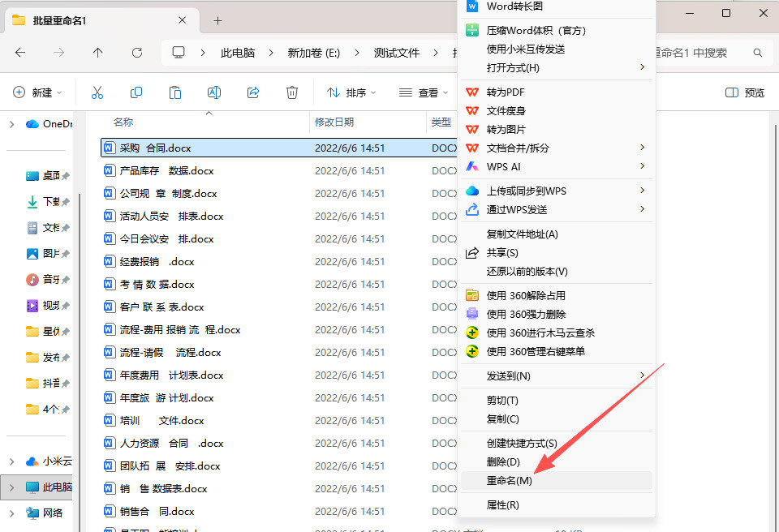Expand the 此电脑 tree node
The height and width of the screenshot is (532, 779).
(12, 487)
